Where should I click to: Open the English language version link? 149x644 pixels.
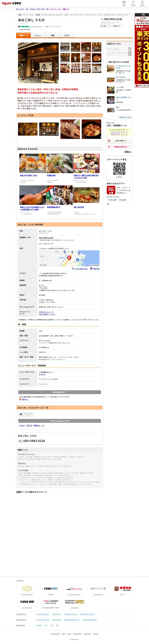point(22,425)
